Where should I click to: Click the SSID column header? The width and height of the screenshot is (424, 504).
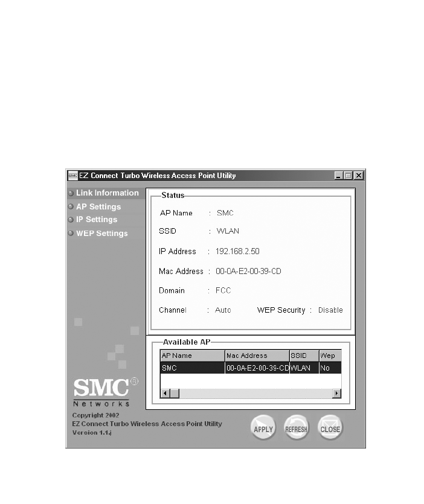(x=304, y=356)
